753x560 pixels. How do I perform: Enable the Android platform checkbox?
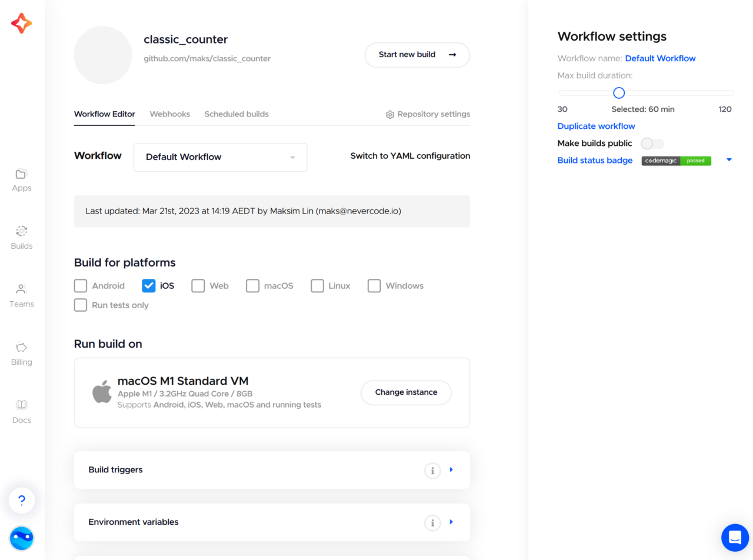(x=81, y=286)
